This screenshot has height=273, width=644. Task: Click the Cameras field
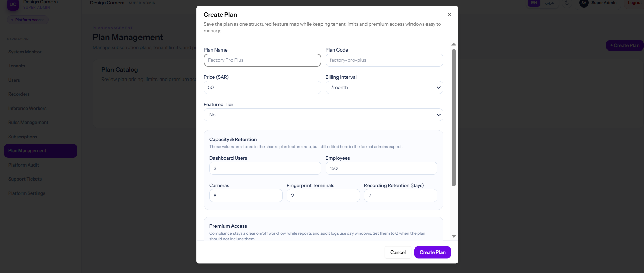[x=246, y=196]
